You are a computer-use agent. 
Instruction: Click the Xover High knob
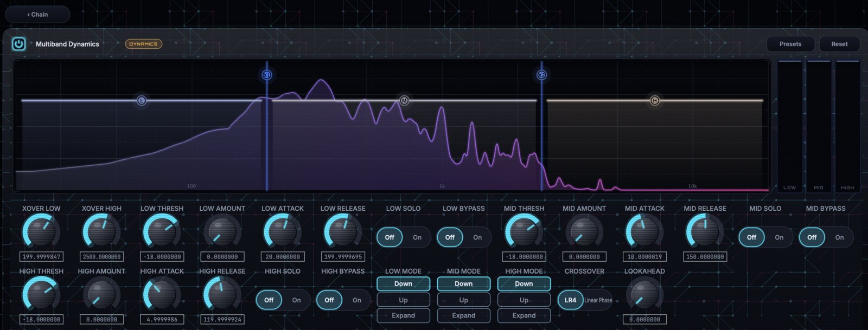pyautogui.click(x=101, y=231)
